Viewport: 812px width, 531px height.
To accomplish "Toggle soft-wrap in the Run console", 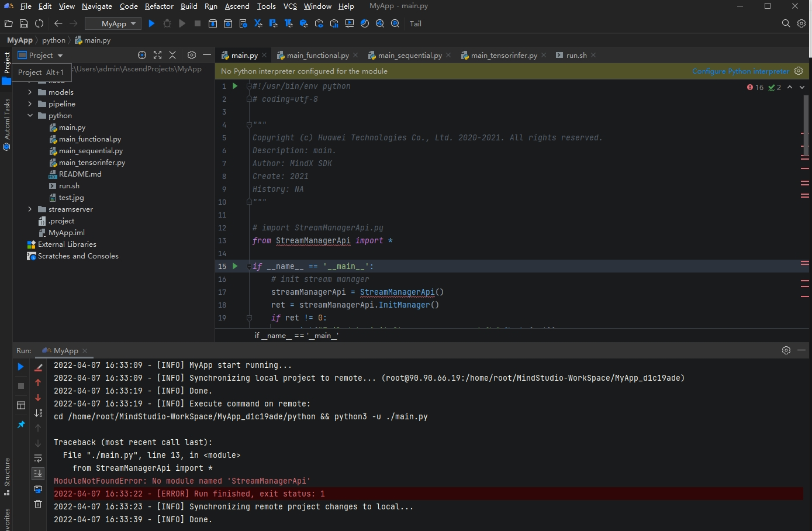I will tap(38, 458).
